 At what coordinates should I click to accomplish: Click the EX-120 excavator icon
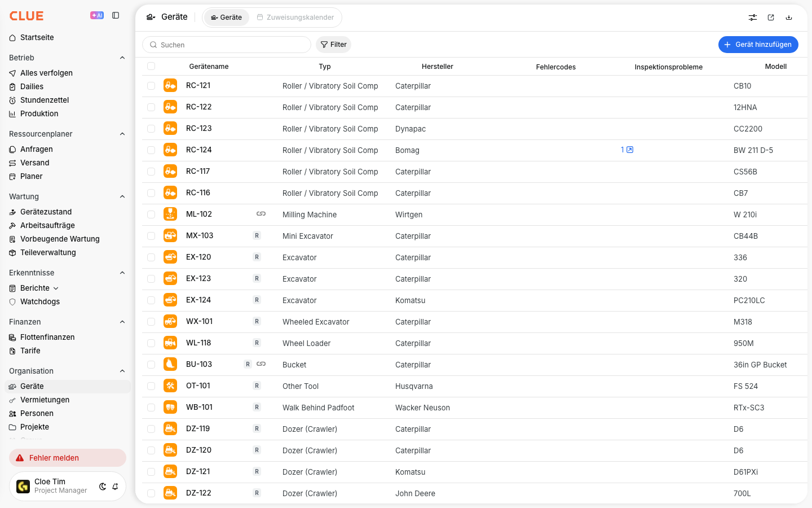pyautogui.click(x=170, y=257)
